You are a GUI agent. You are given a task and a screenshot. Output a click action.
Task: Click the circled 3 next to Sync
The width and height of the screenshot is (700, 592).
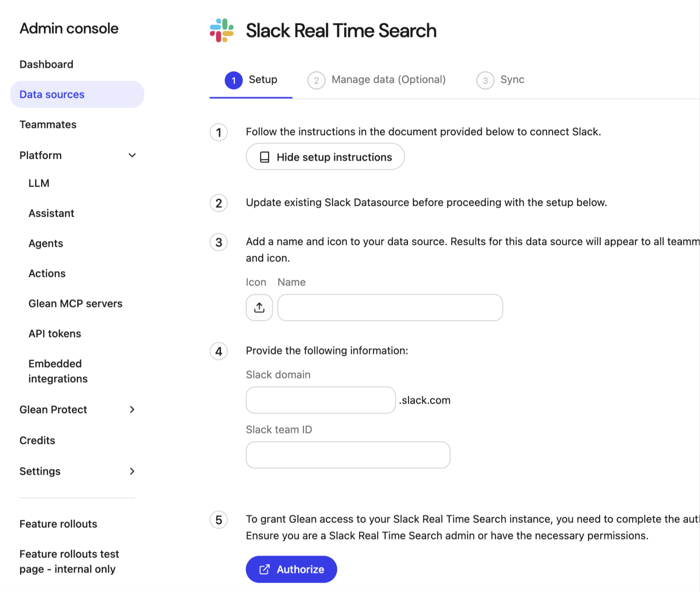[485, 80]
